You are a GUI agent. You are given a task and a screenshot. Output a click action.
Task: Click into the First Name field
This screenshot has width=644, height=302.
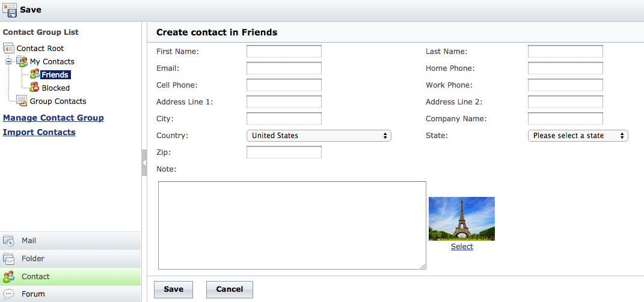(284, 52)
